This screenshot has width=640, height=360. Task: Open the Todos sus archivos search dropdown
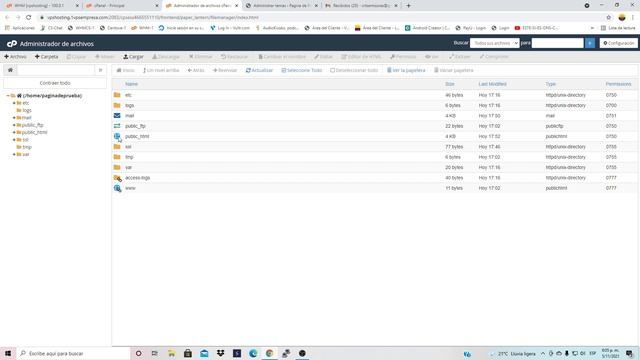point(494,43)
